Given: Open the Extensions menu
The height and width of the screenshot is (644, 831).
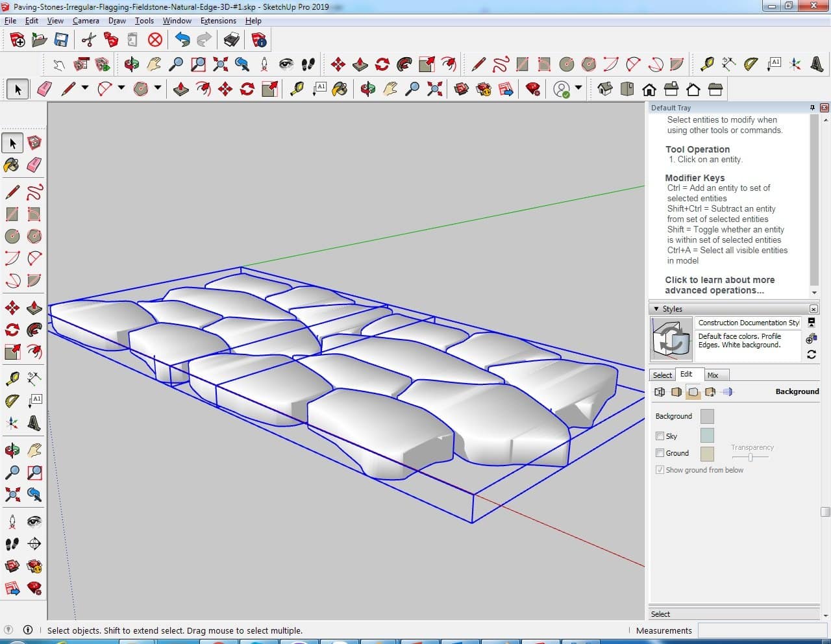Looking at the screenshot, I should click(x=218, y=21).
